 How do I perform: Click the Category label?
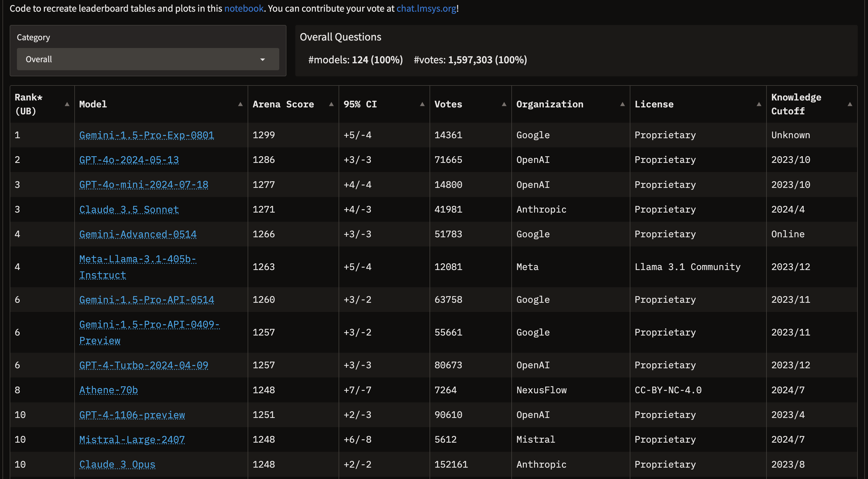[33, 37]
